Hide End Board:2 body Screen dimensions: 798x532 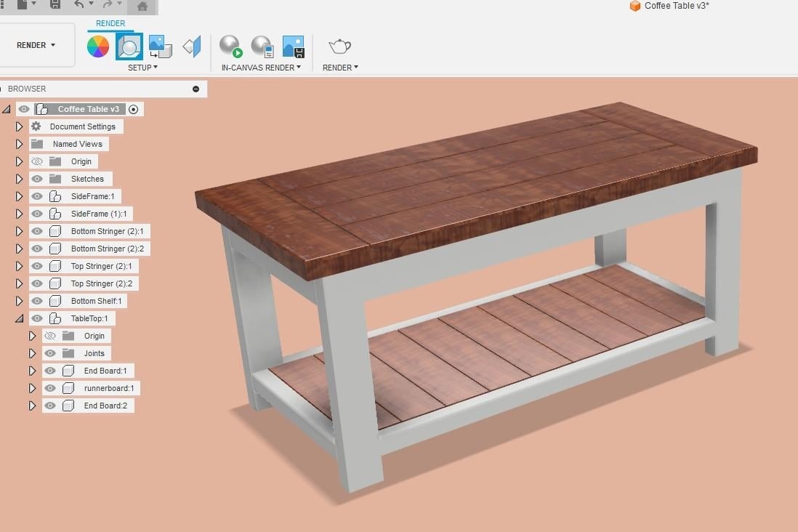tap(50, 406)
